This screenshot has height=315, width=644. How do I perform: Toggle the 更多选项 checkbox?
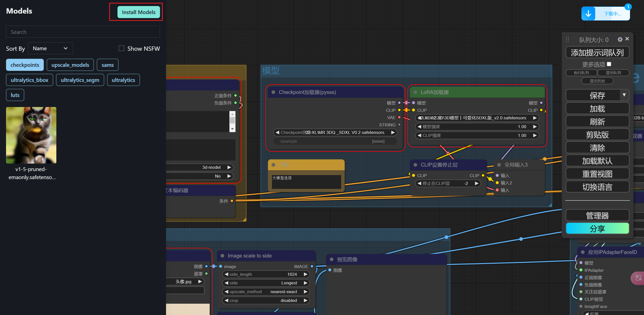tap(609, 64)
